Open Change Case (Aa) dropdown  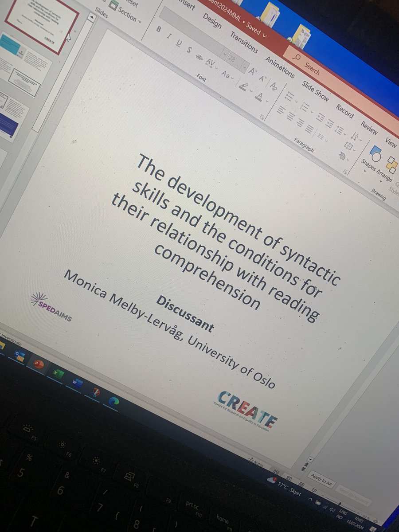(x=227, y=76)
